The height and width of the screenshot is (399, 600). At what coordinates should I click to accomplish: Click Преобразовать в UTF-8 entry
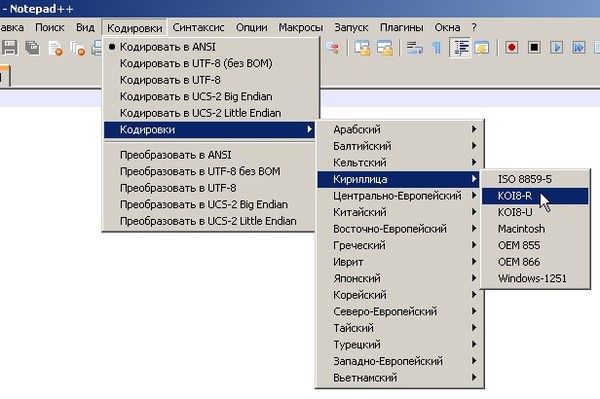[209, 188]
